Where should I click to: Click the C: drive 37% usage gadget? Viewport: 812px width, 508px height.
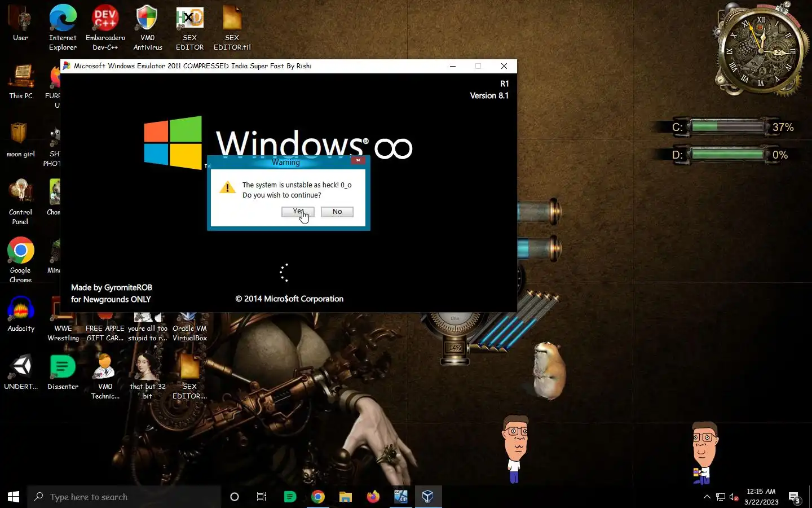coord(727,127)
